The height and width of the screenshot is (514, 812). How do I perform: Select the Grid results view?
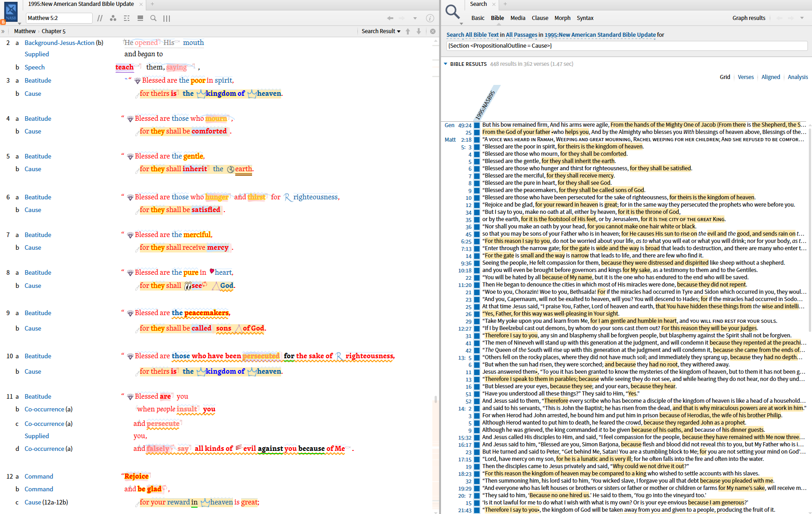(x=725, y=77)
